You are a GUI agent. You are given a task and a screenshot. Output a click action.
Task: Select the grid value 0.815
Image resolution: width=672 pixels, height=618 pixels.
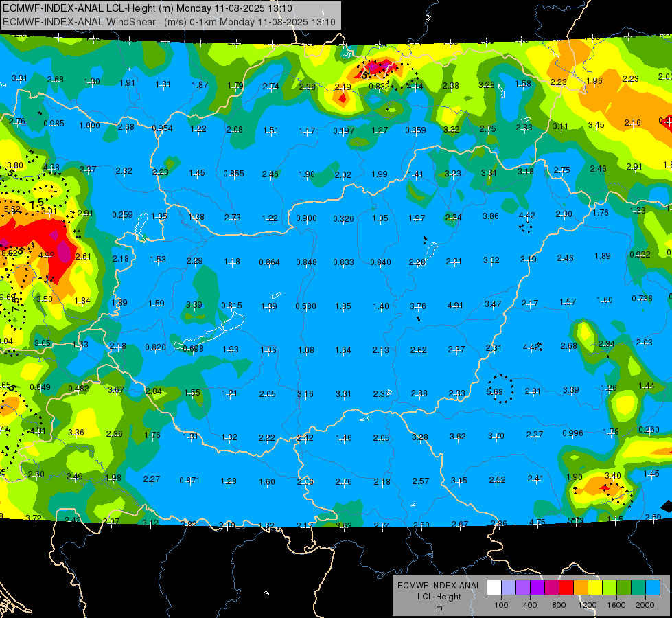tap(231, 306)
